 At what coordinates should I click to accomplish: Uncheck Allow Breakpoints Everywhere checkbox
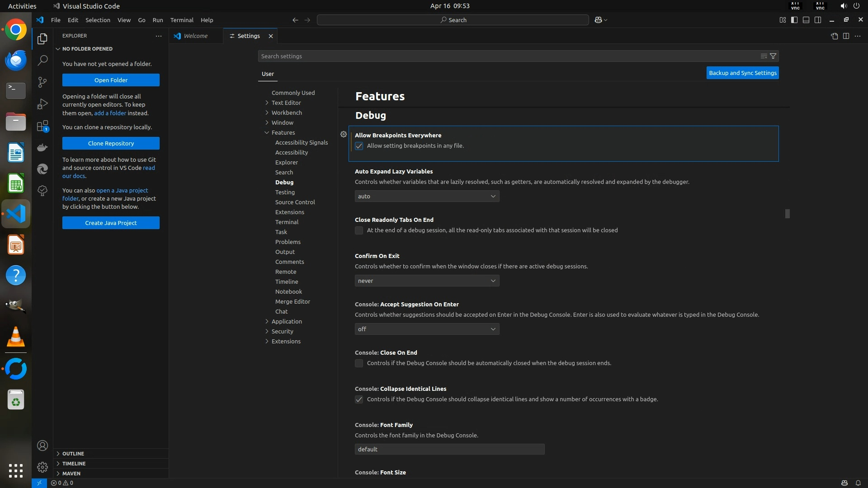pos(359,146)
